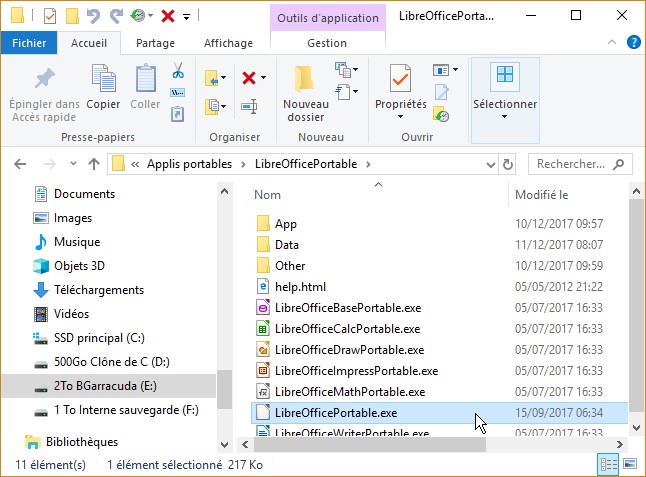Sort by the Nom column header

click(x=267, y=195)
